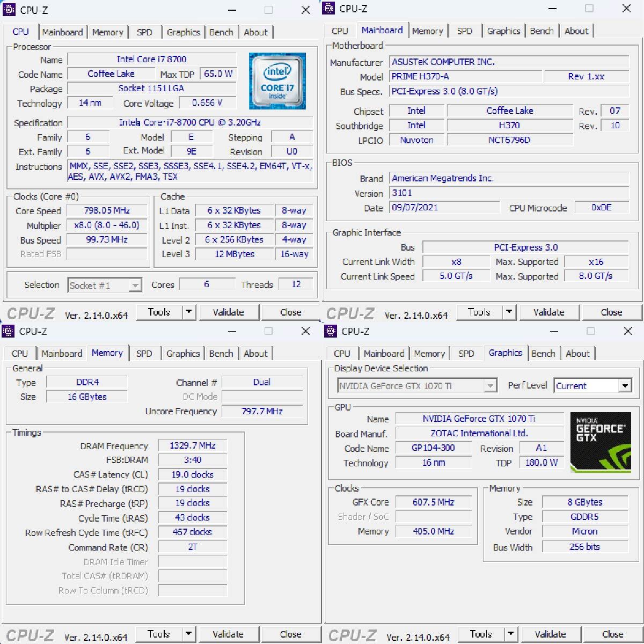Click Manufacturer field ASUSTeK COMPUTER INC.
The image size is (644, 644).
pyautogui.click(x=509, y=62)
